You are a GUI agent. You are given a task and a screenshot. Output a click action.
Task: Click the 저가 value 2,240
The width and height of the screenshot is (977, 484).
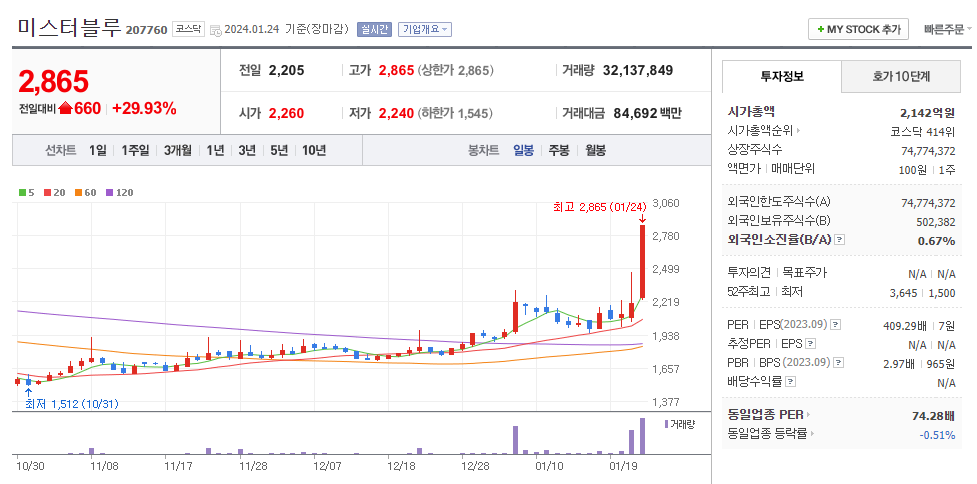396,113
